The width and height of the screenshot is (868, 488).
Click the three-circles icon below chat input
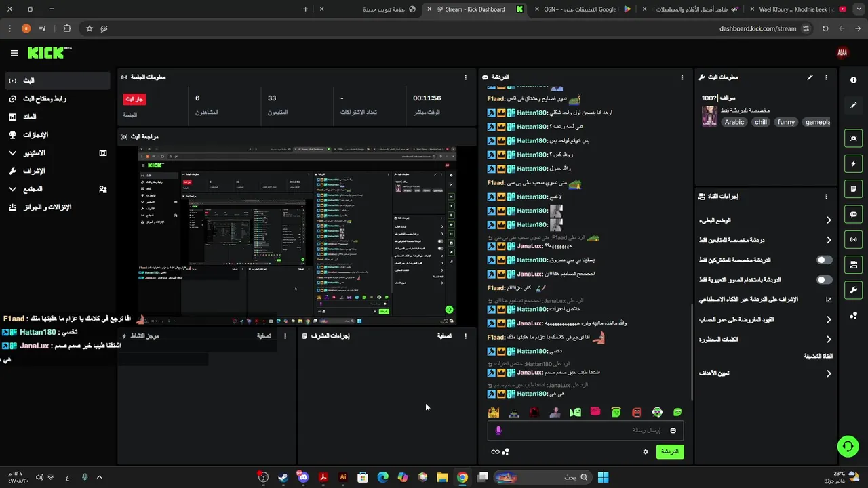click(505, 451)
